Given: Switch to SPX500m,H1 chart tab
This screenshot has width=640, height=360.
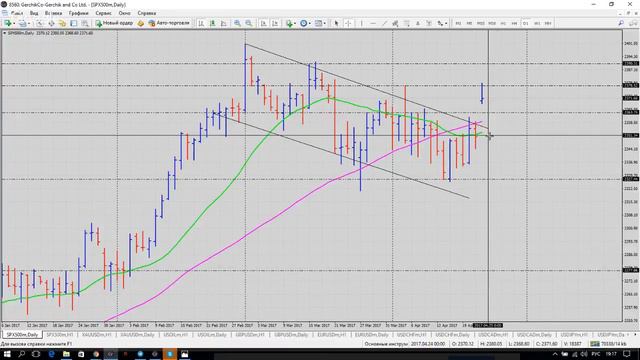Looking at the screenshot, I should pyautogui.click(x=60, y=335).
